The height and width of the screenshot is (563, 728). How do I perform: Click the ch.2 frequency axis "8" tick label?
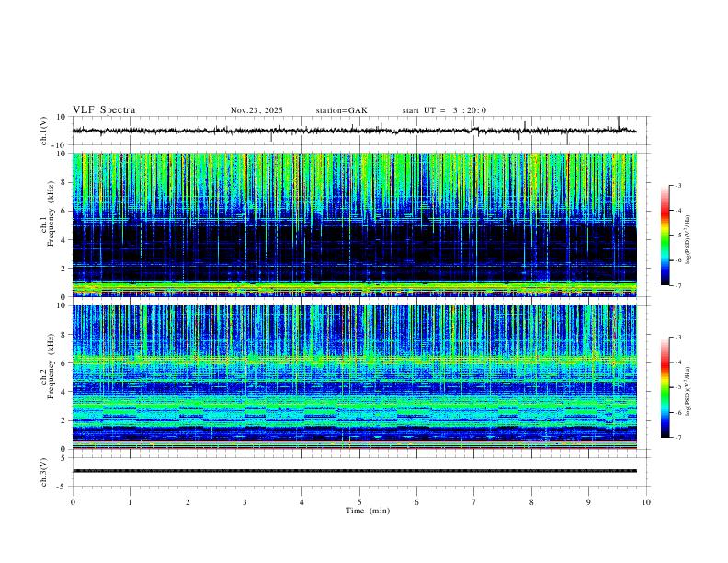[64, 335]
